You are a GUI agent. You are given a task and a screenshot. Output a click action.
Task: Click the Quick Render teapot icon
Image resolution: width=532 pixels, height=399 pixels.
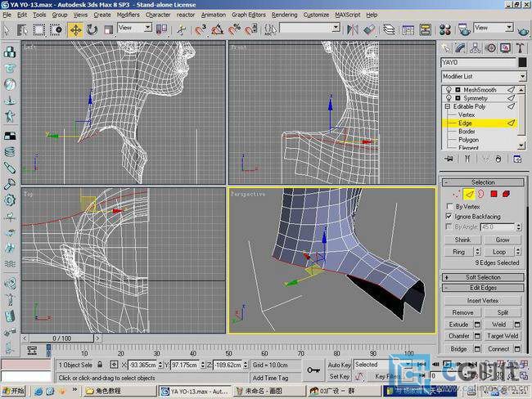click(x=524, y=32)
